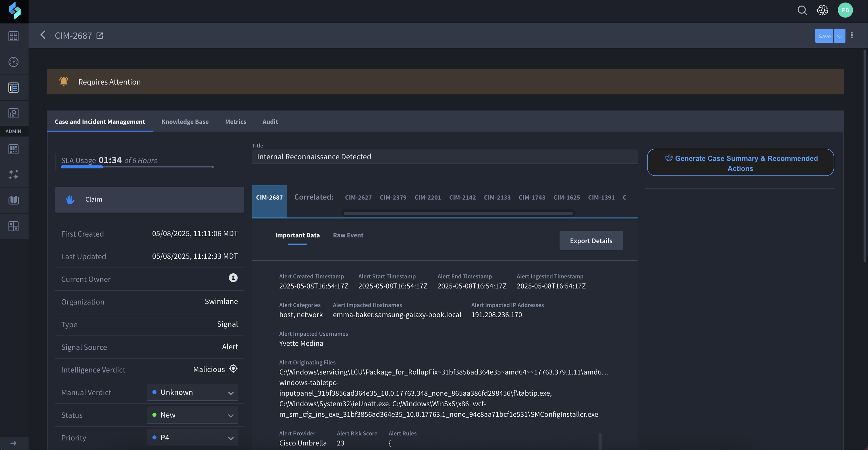This screenshot has height=450, width=868.
Task: Open the Manual Verdict Unknown dropdown
Action: (x=192, y=392)
